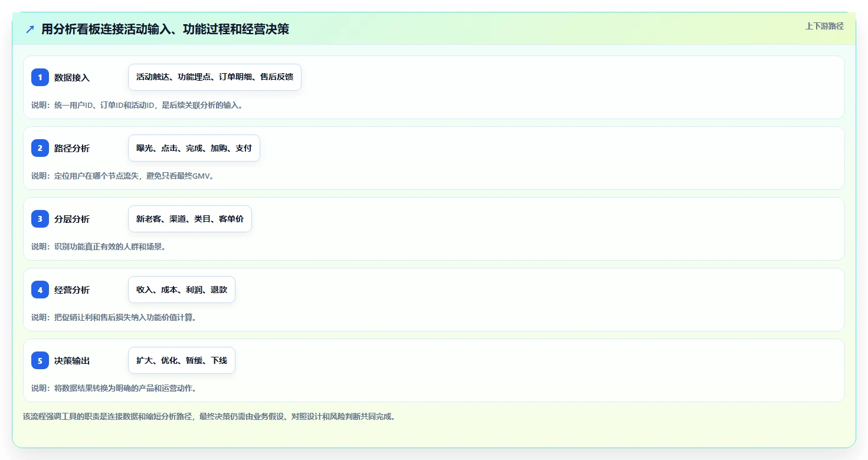This screenshot has height=460, width=868.
Task: Click the 收入、成本、利润、退款 chip
Action: click(x=182, y=290)
